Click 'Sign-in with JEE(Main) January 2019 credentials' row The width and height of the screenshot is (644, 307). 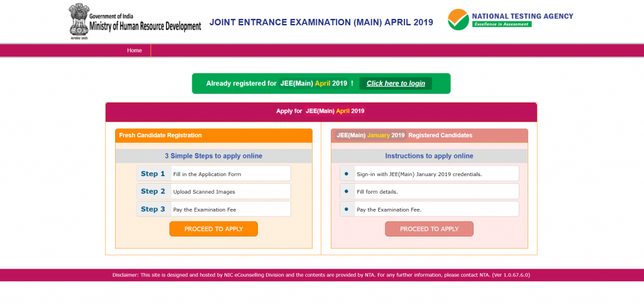pos(429,174)
